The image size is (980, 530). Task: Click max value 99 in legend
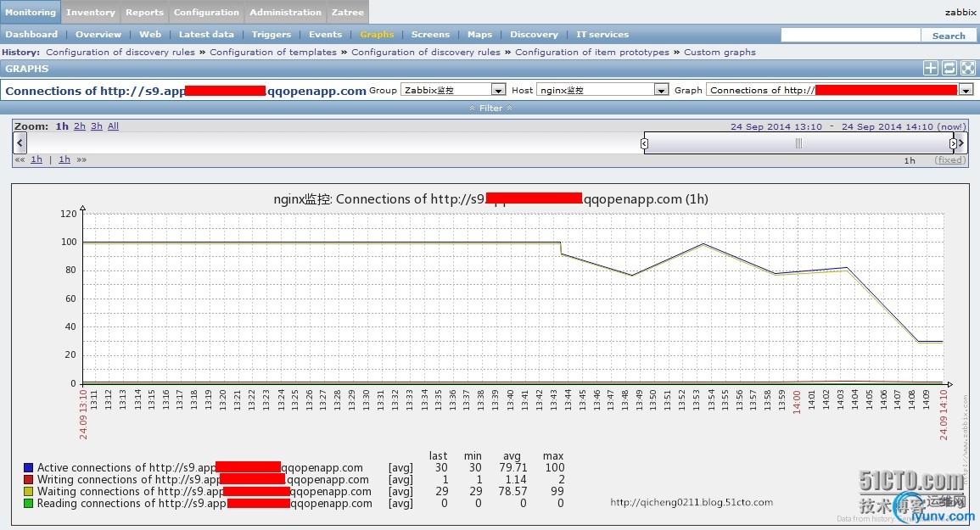[x=557, y=491]
